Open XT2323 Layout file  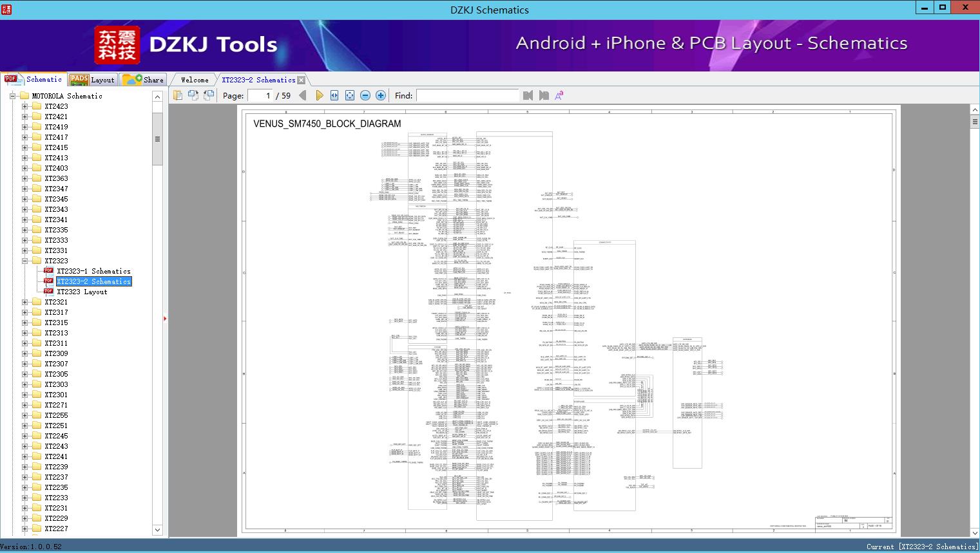pyautogui.click(x=82, y=292)
